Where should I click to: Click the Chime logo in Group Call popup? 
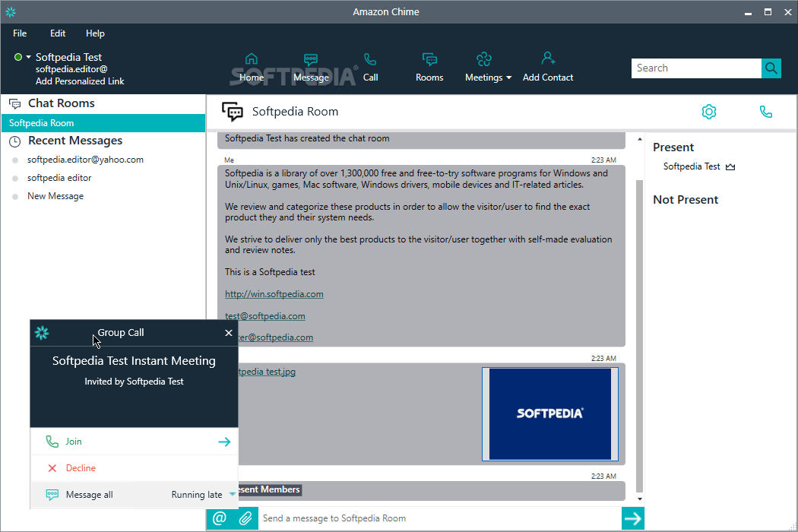42,333
